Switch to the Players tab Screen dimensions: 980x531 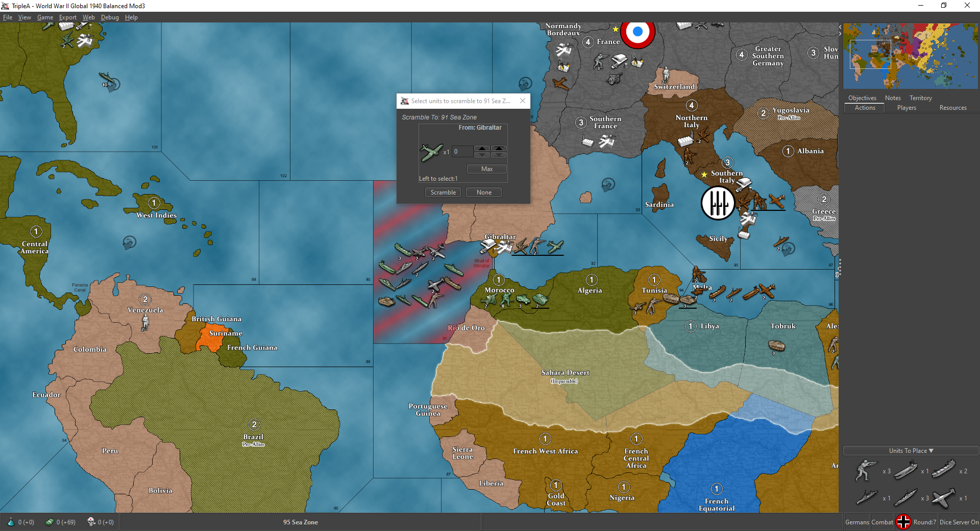(906, 108)
